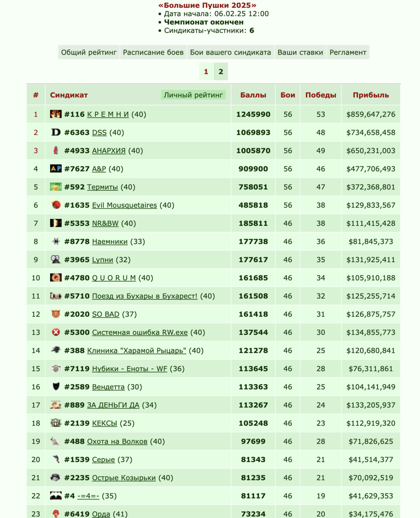420x518 pixels.
Task: Switch to Расписание боев tab
Action: point(153,52)
